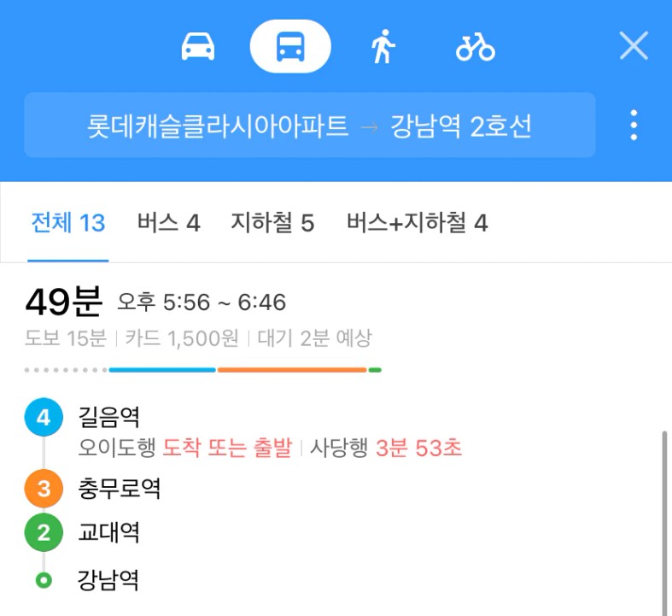
Task: Edit the origin 롯데캐슬클라시아아파트
Action: (218, 126)
